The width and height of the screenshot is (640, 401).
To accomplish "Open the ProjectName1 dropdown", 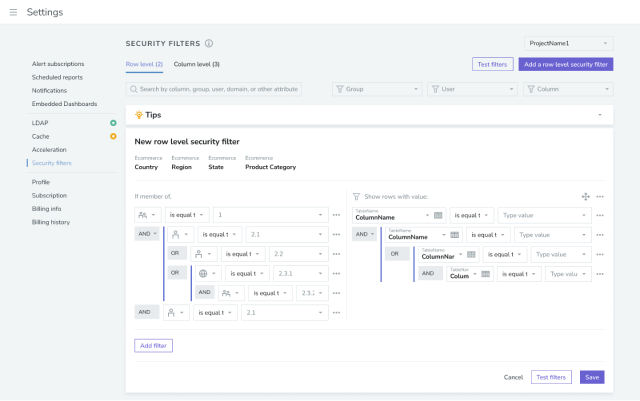I will click(x=568, y=44).
